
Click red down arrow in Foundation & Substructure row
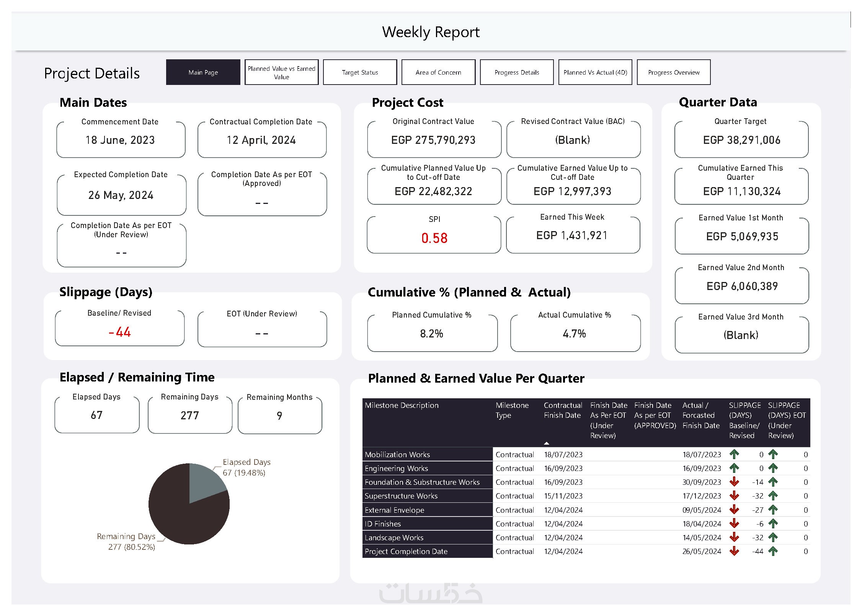point(734,482)
